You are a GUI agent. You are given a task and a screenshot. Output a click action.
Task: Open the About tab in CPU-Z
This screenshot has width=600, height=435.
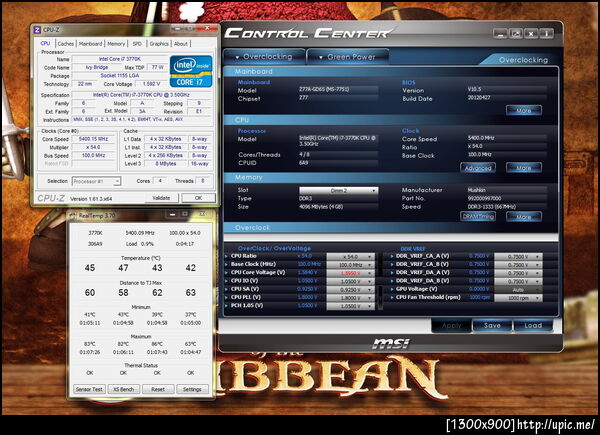(x=181, y=44)
